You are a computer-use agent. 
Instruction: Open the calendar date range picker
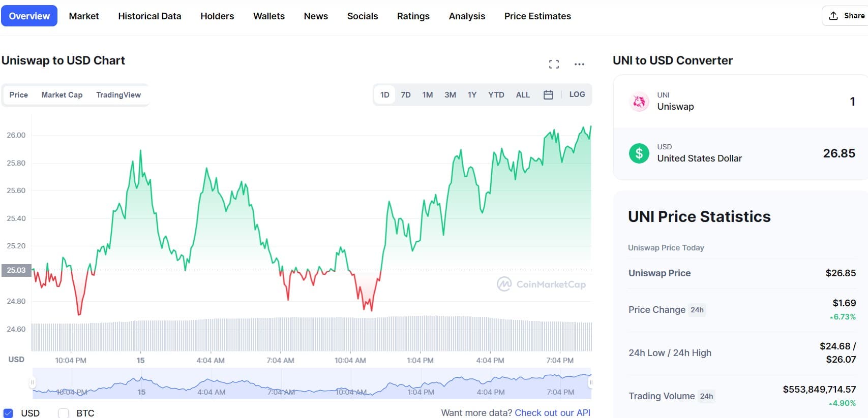click(x=548, y=94)
